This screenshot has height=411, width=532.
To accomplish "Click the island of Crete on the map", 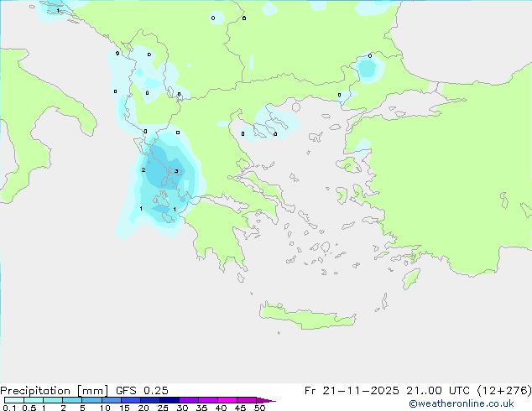I will coord(308,315).
